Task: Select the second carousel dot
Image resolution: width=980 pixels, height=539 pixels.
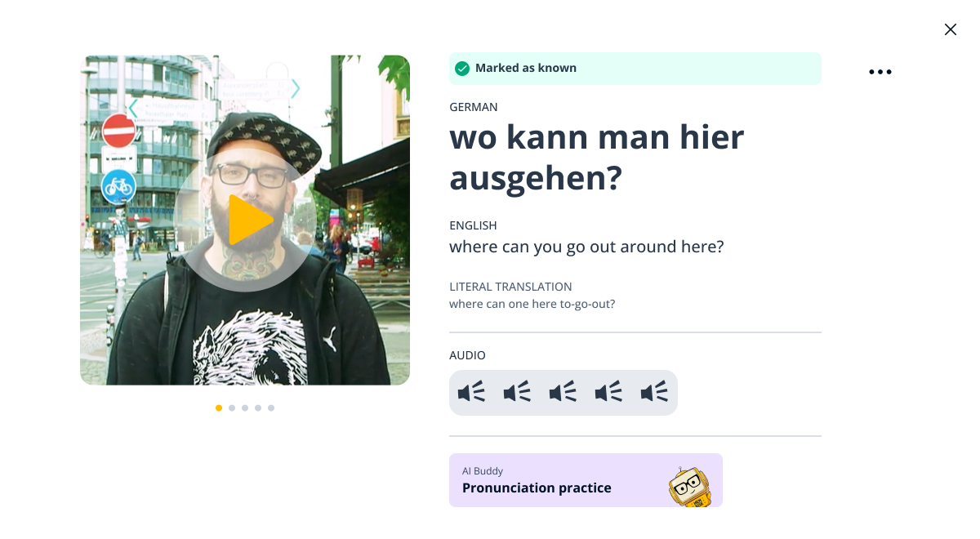Action: pos(232,408)
